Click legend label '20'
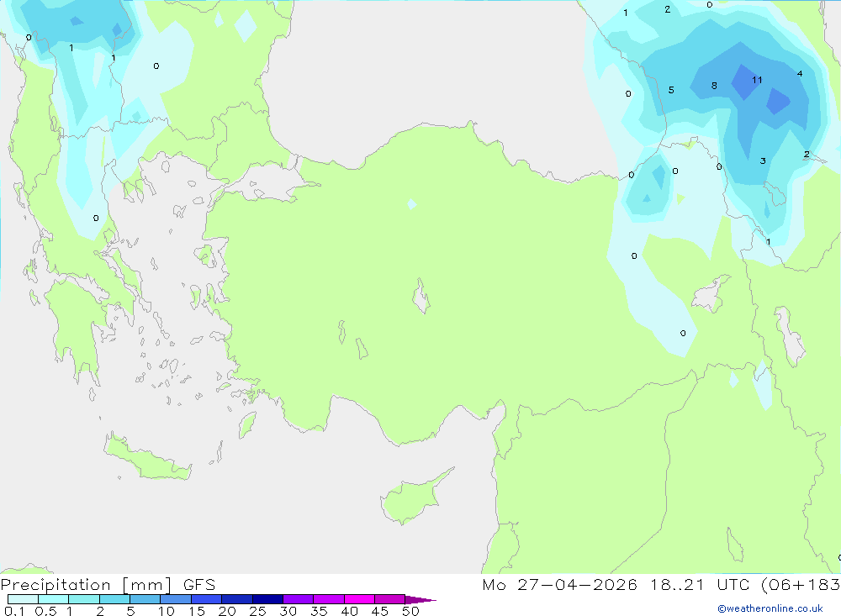 (x=227, y=611)
